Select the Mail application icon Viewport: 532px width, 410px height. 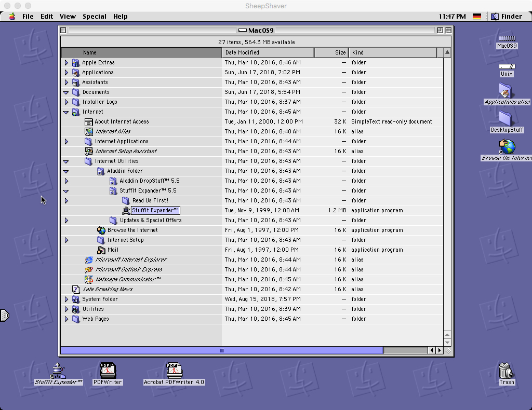coord(101,250)
